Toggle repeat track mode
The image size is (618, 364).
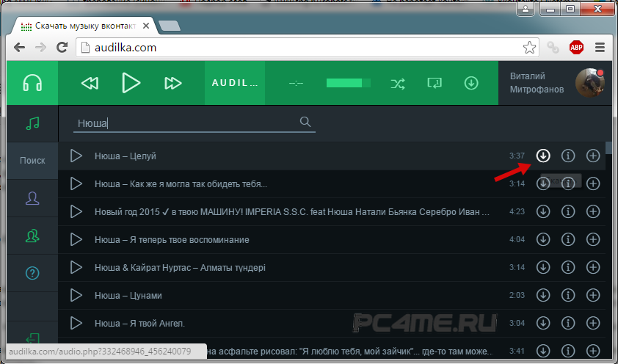coord(434,83)
